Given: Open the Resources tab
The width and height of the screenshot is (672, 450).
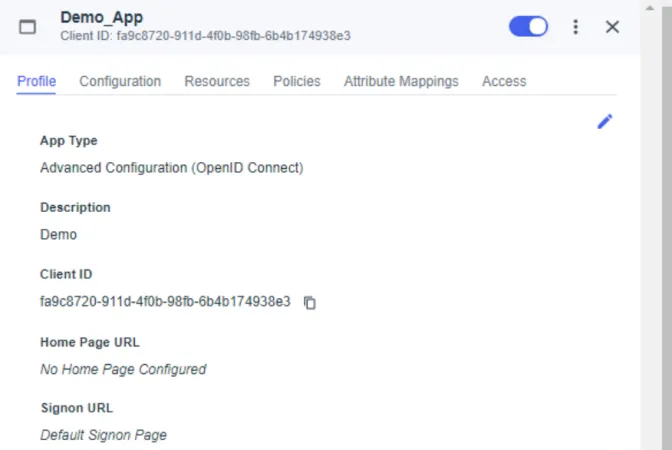Looking at the screenshot, I should tap(217, 81).
